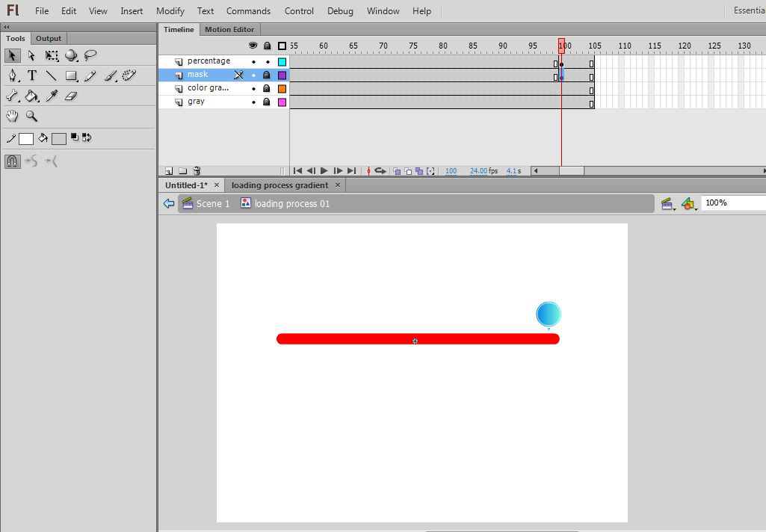Toggle outlines for all layers header
Image resolution: width=766 pixels, height=532 pixels.
(x=282, y=46)
